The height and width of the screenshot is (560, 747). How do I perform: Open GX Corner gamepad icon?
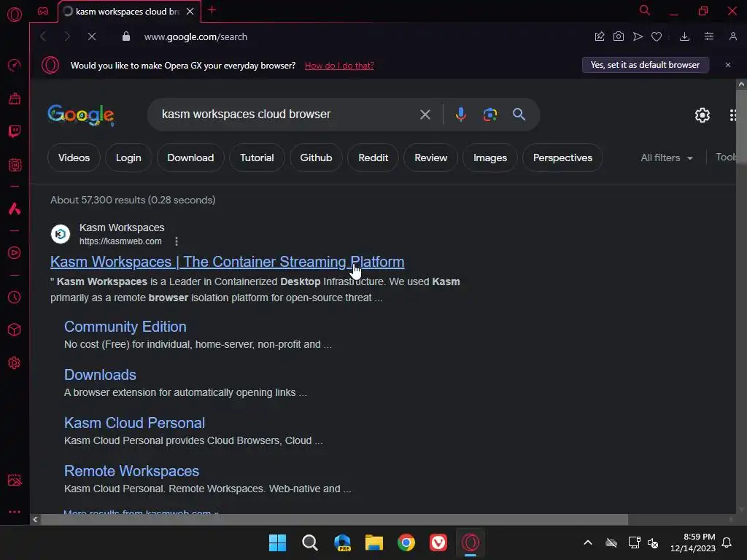pyautogui.click(x=43, y=11)
